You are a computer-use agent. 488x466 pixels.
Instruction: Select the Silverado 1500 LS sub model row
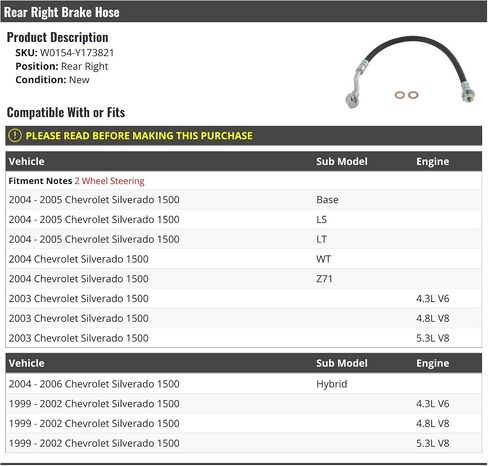[x=244, y=219]
